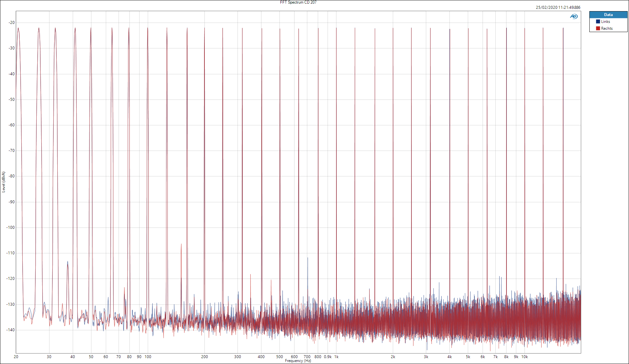Click the date and time stamp
629x364 pixels.
(558, 7)
